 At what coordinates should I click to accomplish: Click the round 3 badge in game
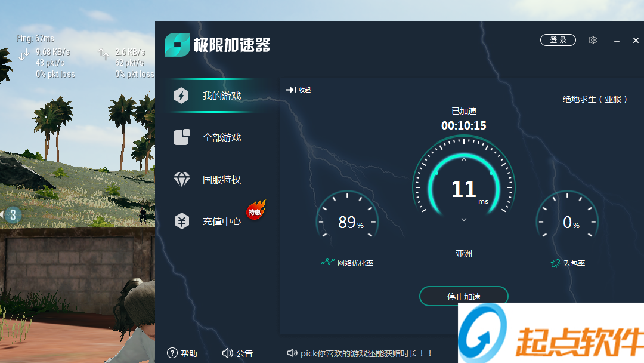(x=13, y=214)
